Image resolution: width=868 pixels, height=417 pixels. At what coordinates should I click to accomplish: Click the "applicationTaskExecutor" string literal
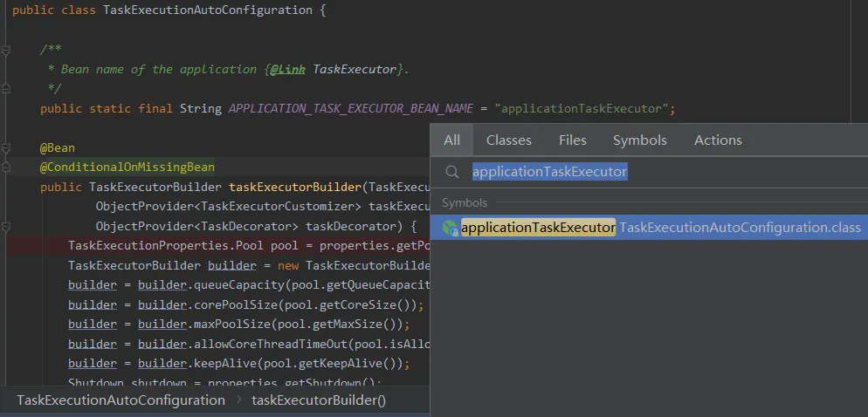582,108
